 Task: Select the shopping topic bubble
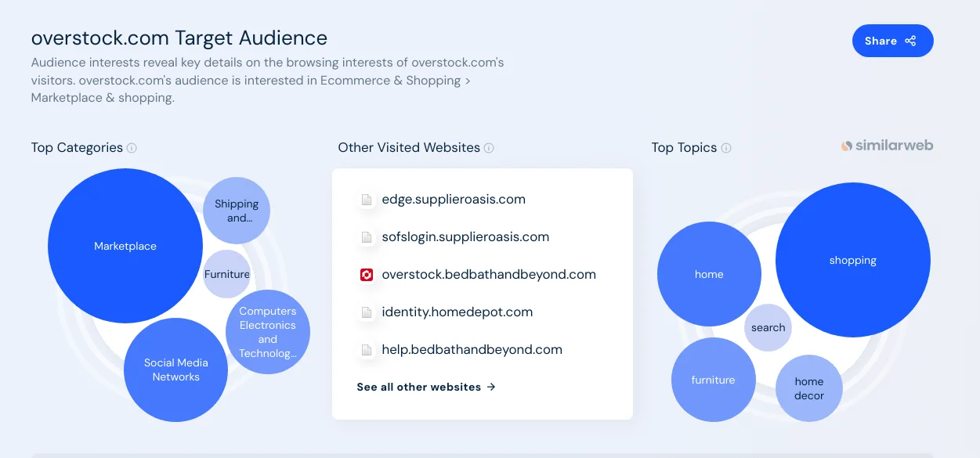coord(853,260)
